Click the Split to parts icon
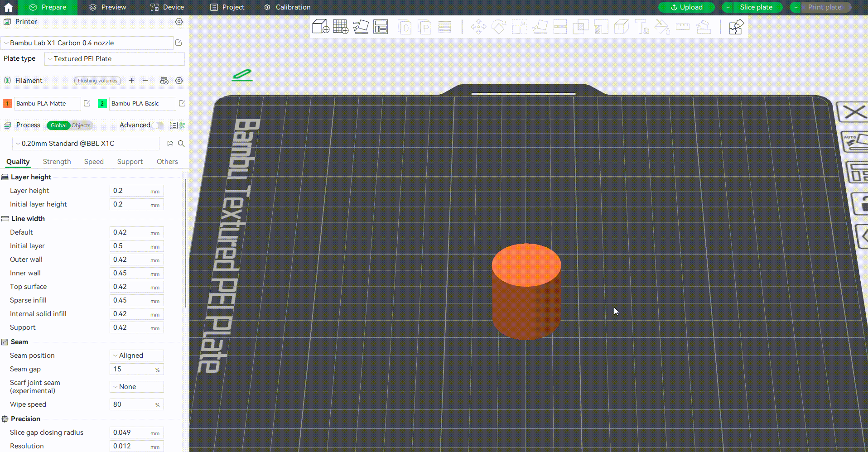Screen dimensions: 868x452 (424, 27)
